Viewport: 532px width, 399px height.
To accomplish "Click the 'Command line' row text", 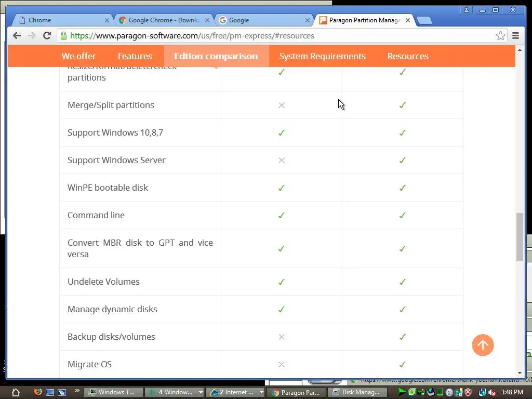I will (96, 215).
